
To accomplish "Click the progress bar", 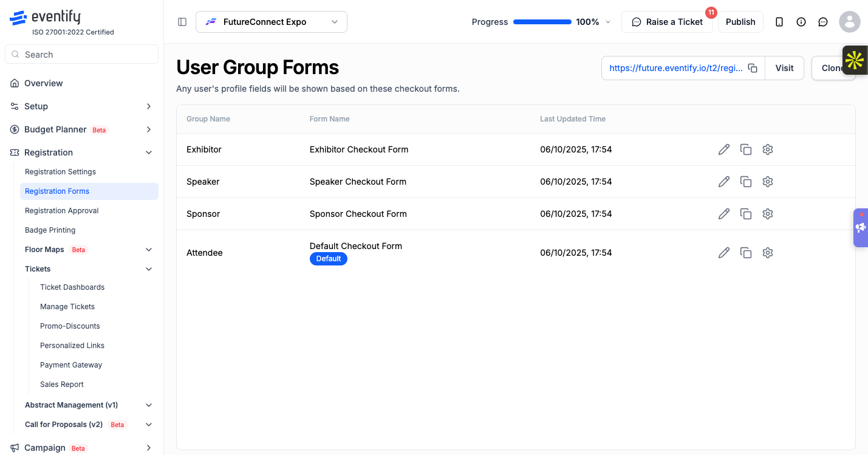I will (542, 22).
